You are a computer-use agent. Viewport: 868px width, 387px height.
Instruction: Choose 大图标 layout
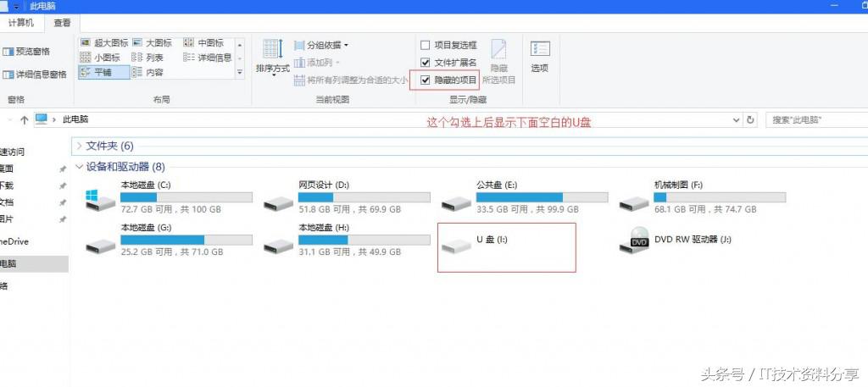(x=153, y=42)
